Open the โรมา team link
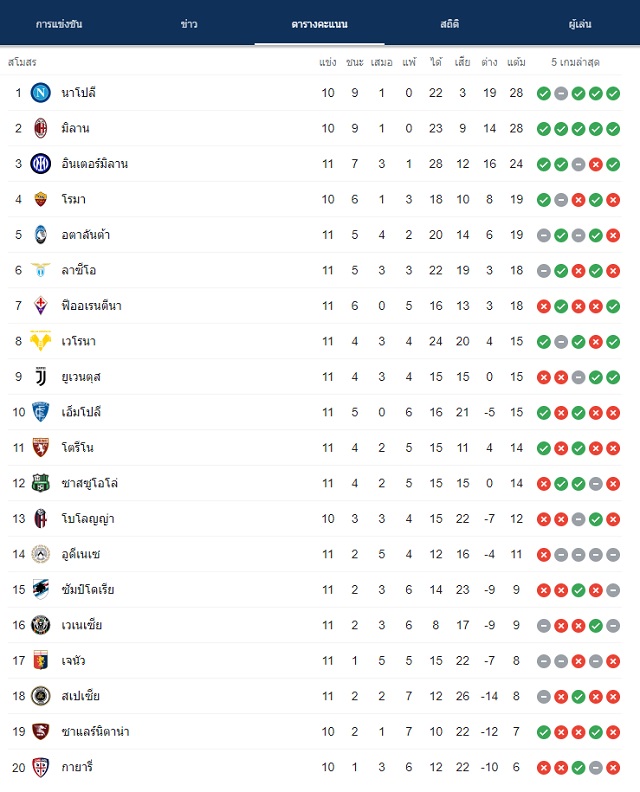 74,200
